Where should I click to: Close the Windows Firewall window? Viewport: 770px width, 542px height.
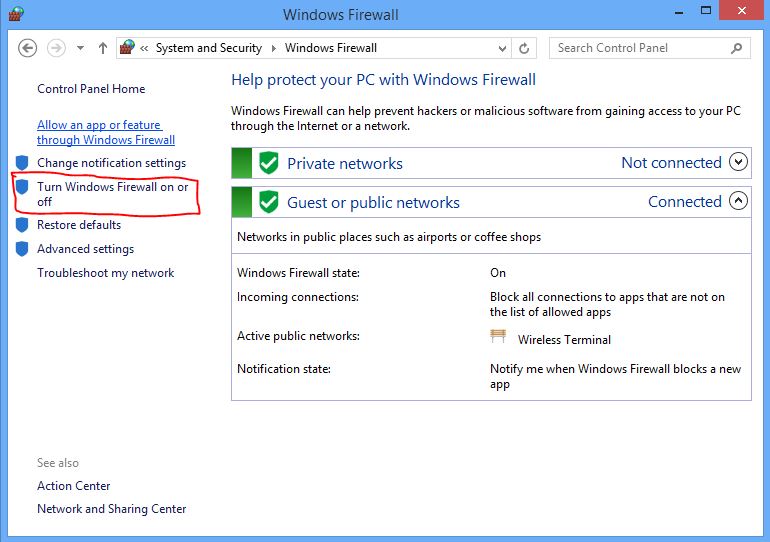(x=742, y=10)
